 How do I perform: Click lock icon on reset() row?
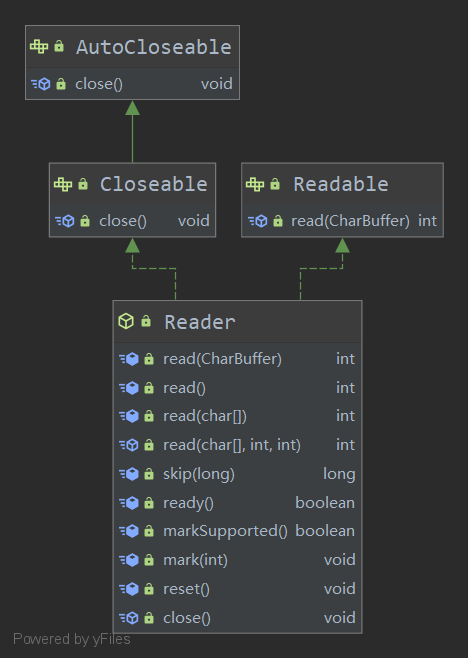coord(149,589)
